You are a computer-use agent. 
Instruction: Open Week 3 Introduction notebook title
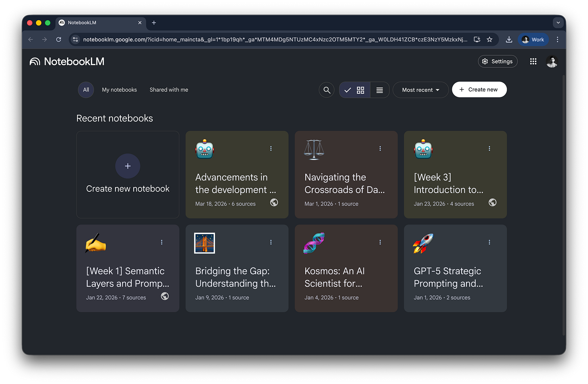(448, 183)
